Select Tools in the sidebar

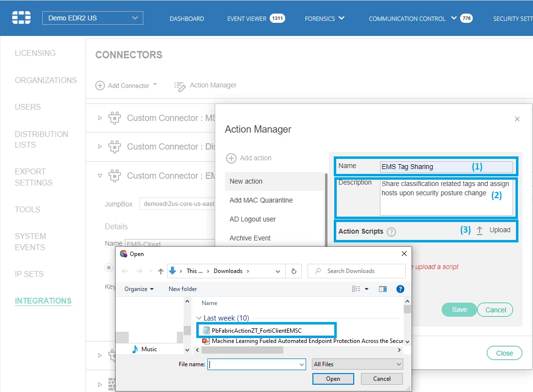click(x=27, y=209)
